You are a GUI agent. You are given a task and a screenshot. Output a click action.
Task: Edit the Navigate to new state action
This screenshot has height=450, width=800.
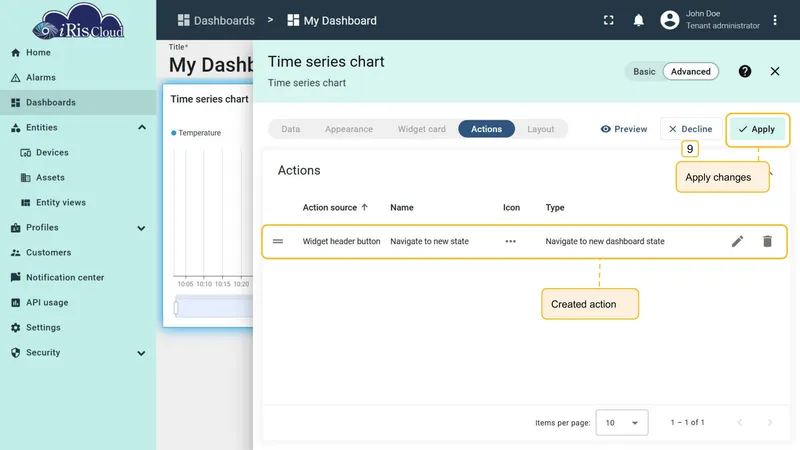(737, 241)
